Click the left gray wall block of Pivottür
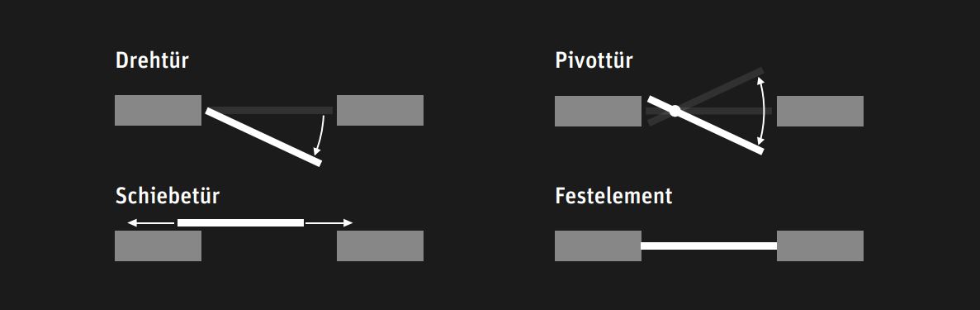 [x=598, y=111]
